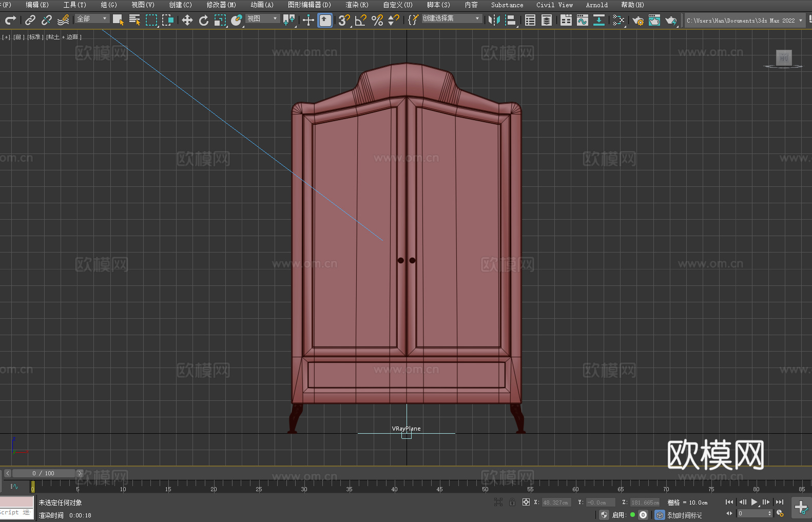Select the Bind to Space Warp tool
812x522 pixels.
pos(63,20)
